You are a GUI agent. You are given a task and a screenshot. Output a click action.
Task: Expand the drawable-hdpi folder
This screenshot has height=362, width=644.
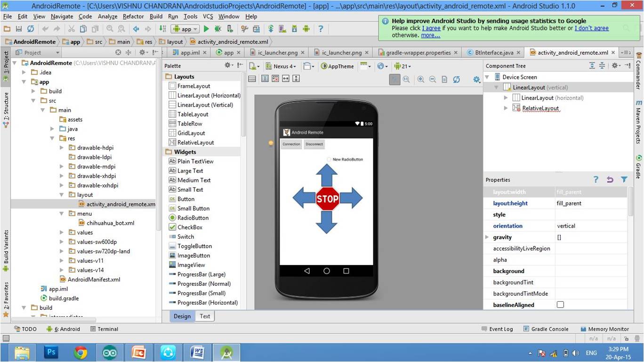pos(62,148)
